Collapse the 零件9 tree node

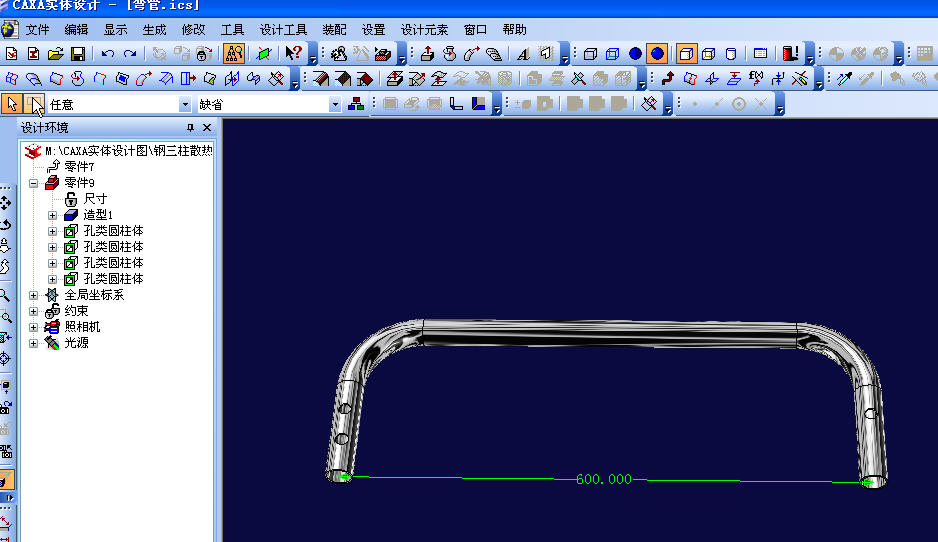[x=34, y=183]
